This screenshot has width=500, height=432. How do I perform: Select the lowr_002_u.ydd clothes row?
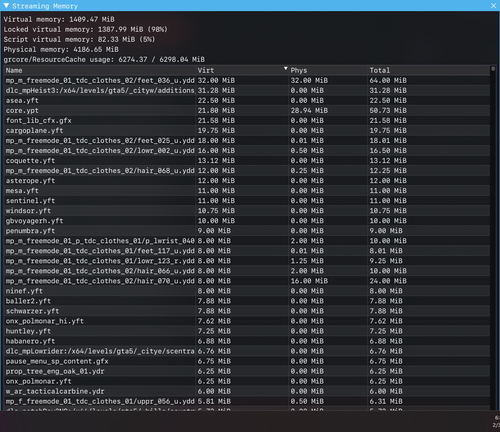tap(247, 151)
